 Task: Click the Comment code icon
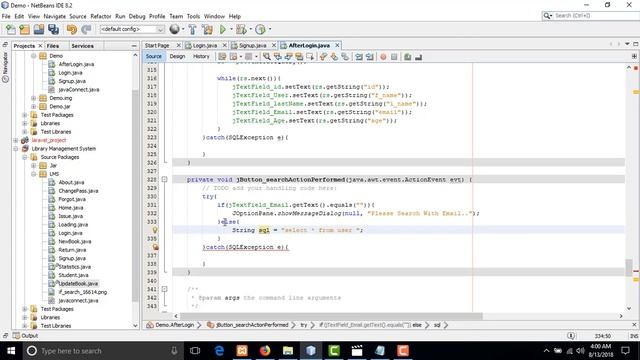click(x=407, y=57)
